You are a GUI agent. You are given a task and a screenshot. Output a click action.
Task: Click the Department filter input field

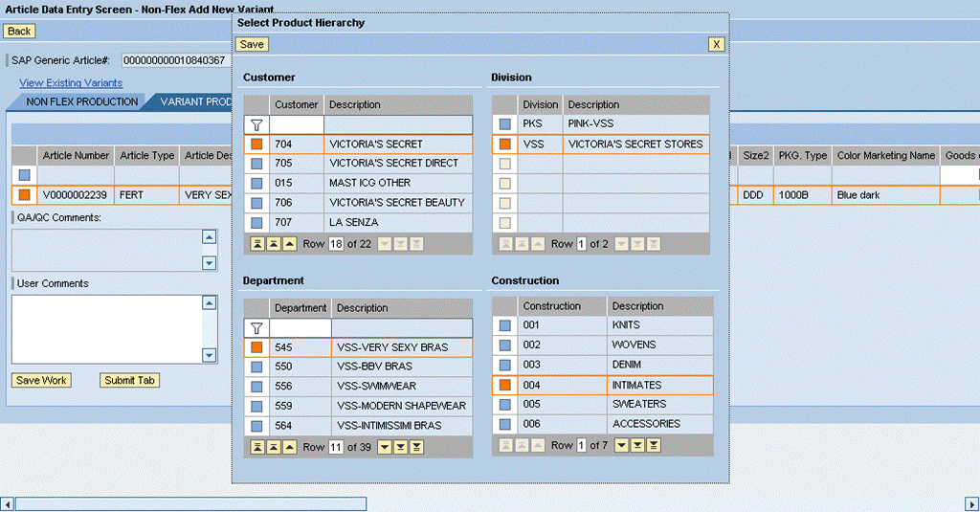pos(300,328)
